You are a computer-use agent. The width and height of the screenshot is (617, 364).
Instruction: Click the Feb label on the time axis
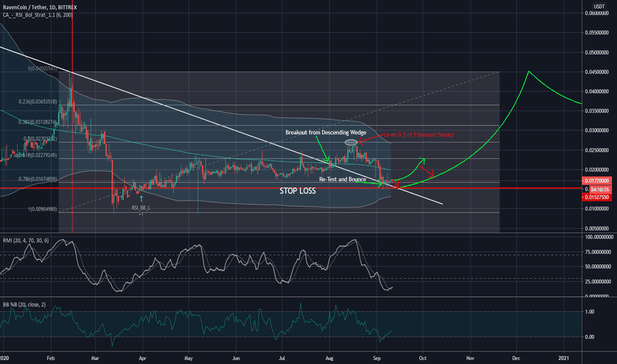pyautogui.click(x=50, y=359)
